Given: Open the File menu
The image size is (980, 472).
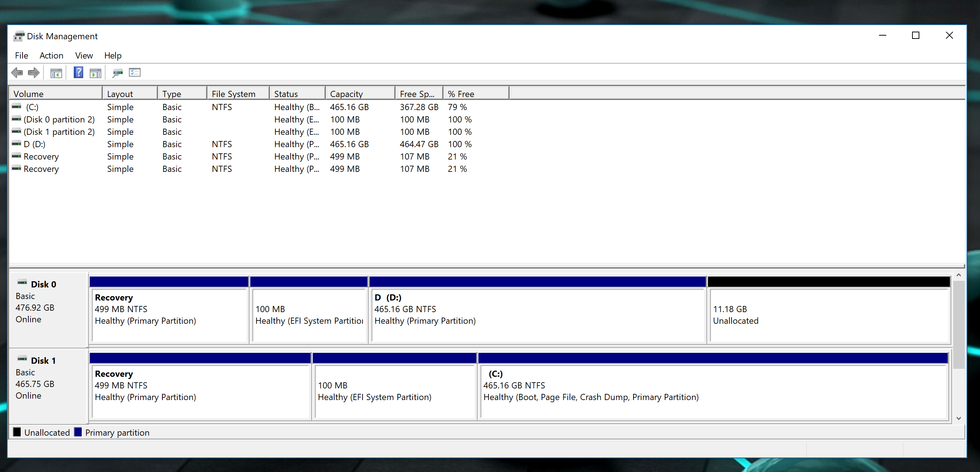Looking at the screenshot, I should (x=22, y=56).
